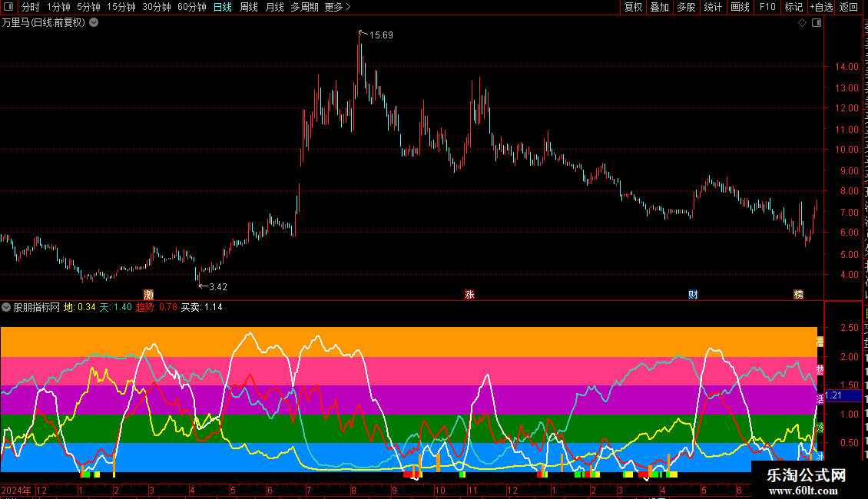
Task: Click the 复权 button
Action: [633, 7]
